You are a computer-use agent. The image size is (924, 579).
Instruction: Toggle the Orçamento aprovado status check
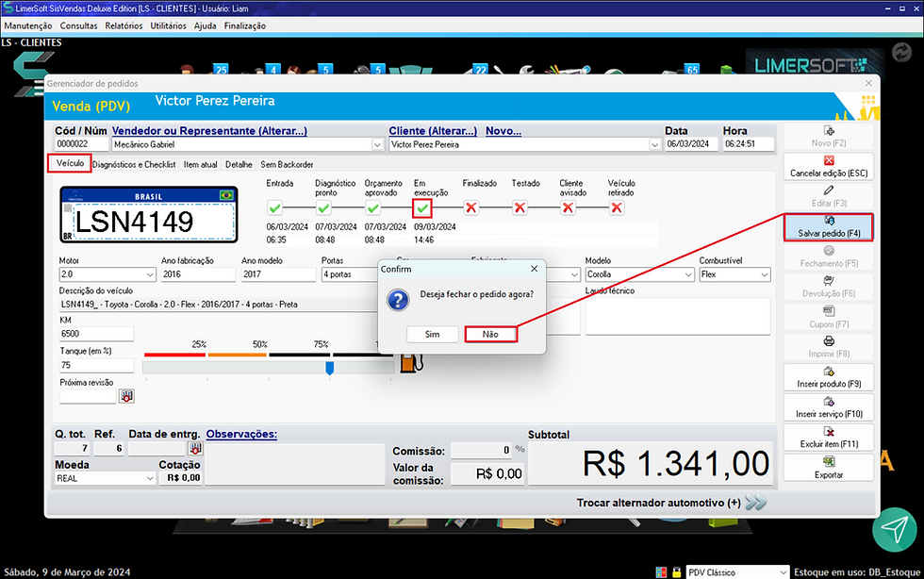click(x=372, y=208)
